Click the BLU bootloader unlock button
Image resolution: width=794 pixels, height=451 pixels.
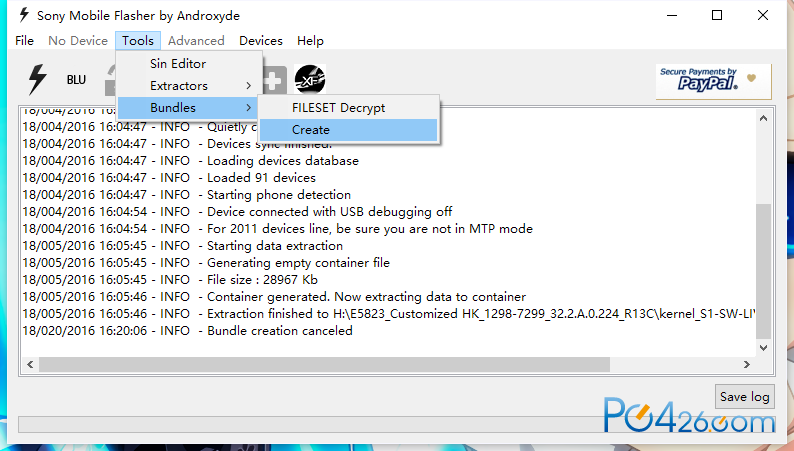(76, 80)
